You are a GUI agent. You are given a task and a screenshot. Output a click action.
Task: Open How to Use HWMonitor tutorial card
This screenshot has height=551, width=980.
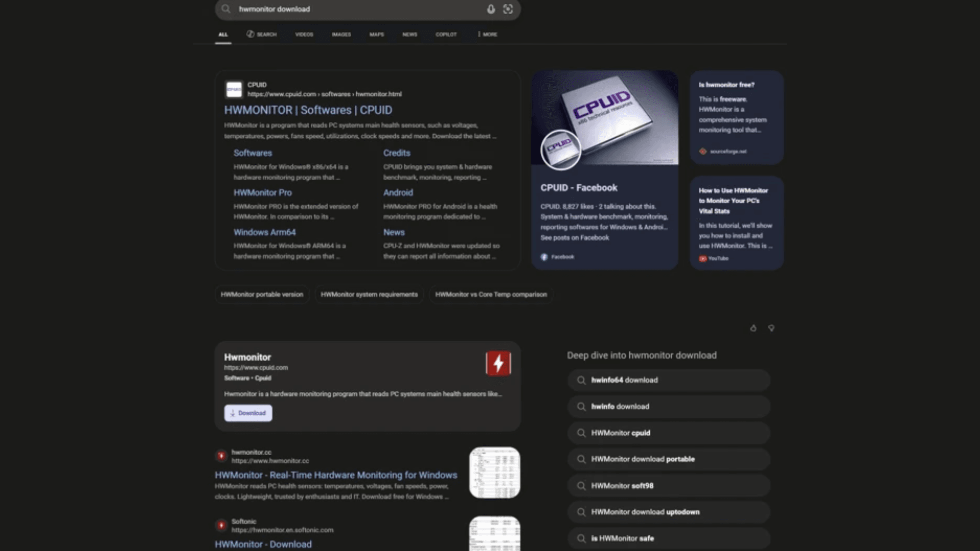coord(737,223)
